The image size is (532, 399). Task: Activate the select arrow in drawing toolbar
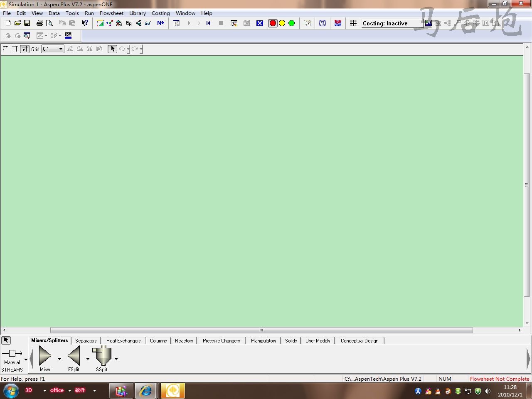pos(112,49)
